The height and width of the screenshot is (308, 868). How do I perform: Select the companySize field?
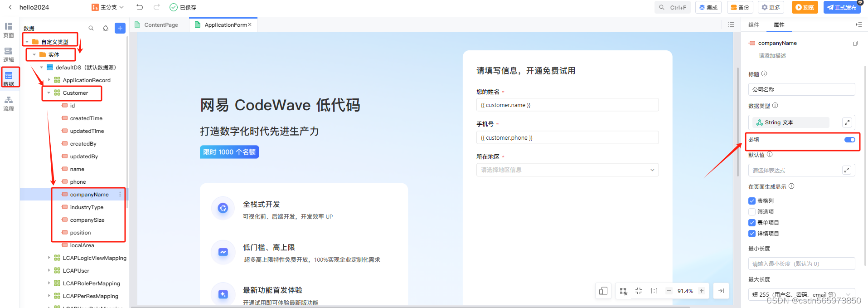click(x=87, y=220)
